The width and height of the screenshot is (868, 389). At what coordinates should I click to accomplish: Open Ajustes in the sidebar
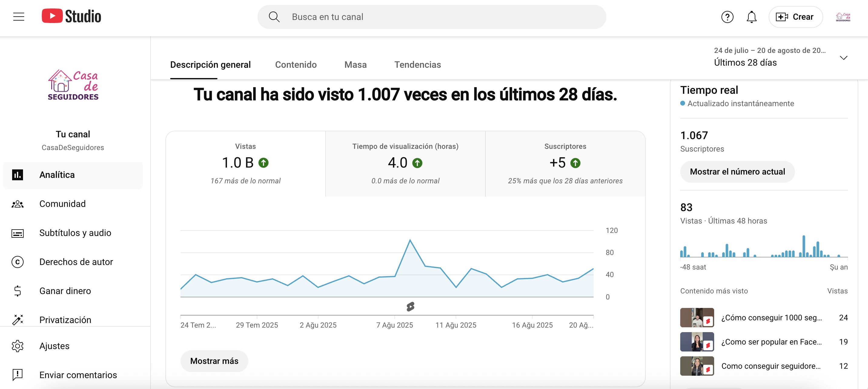tap(73, 346)
